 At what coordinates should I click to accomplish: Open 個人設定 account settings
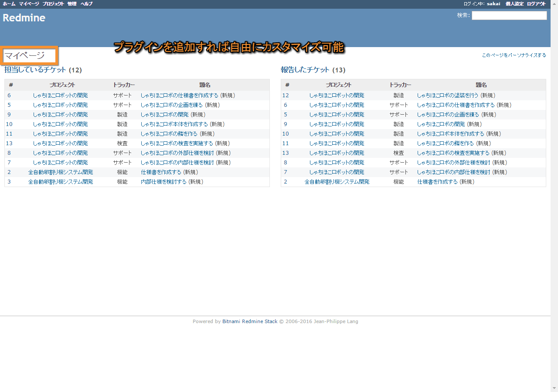[514, 3]
